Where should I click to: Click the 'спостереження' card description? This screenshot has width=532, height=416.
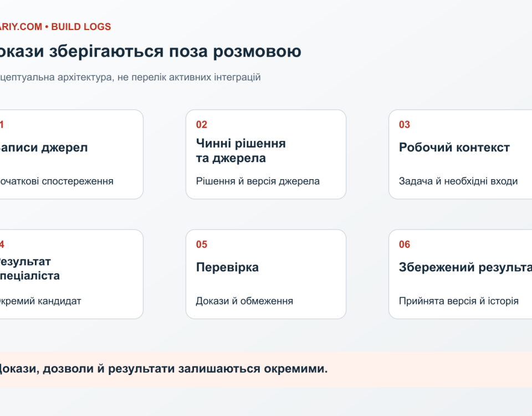point(57,181)
